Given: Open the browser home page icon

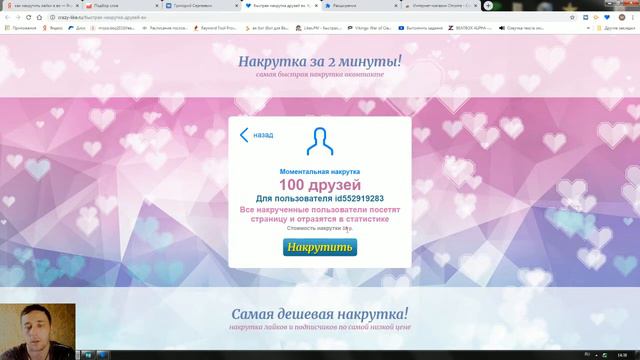Looking at the screenshot, I should coord(39,18).
